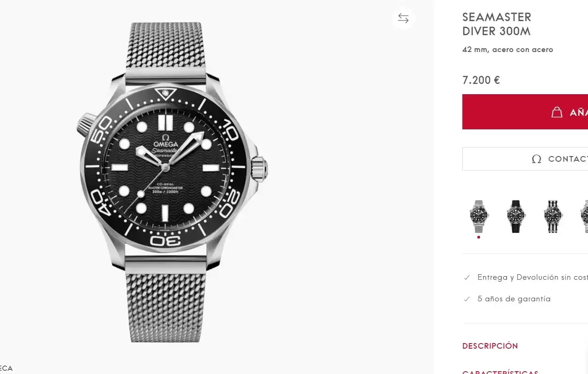Click the compare arrows icon above the watch
This screenshot has width=588, height=374.
point(403,18)
